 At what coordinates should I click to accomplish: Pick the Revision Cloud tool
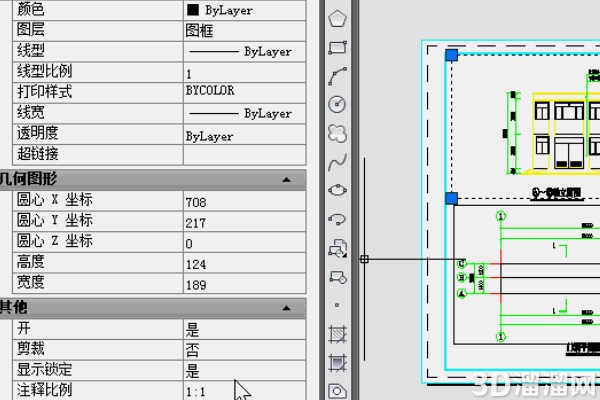[x=337, y=134]
